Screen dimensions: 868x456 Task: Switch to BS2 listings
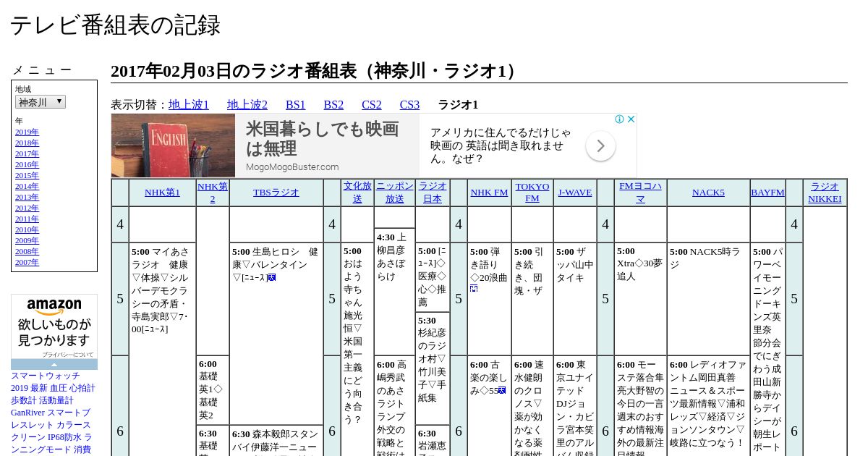(x=333, y=104)
